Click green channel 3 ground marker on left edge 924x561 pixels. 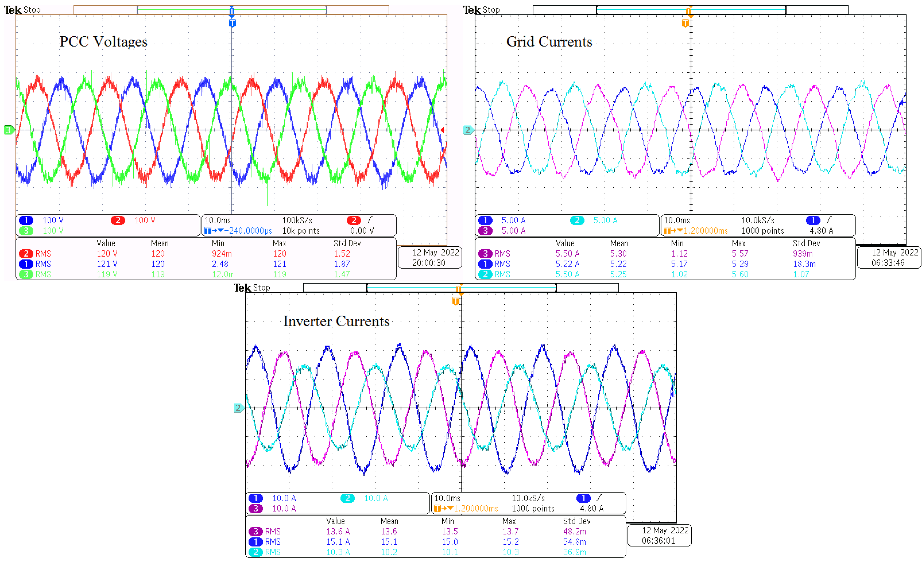8,130
